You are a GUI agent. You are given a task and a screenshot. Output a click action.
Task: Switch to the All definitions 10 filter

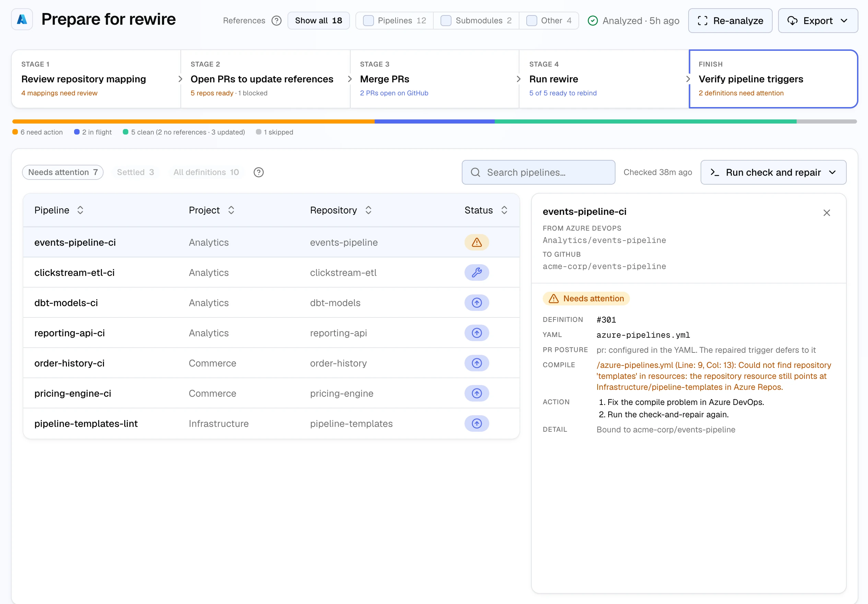point(206,173)
